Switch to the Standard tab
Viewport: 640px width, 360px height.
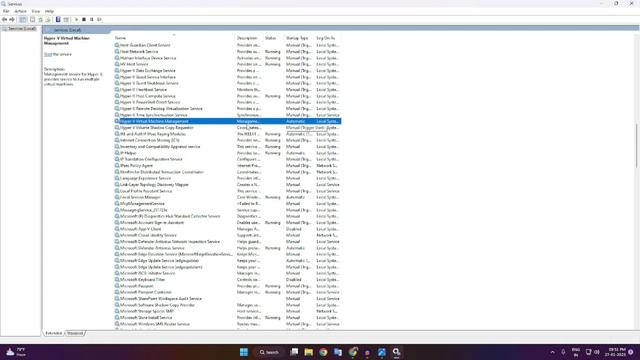pyautogui.click(x=75, y=333)
